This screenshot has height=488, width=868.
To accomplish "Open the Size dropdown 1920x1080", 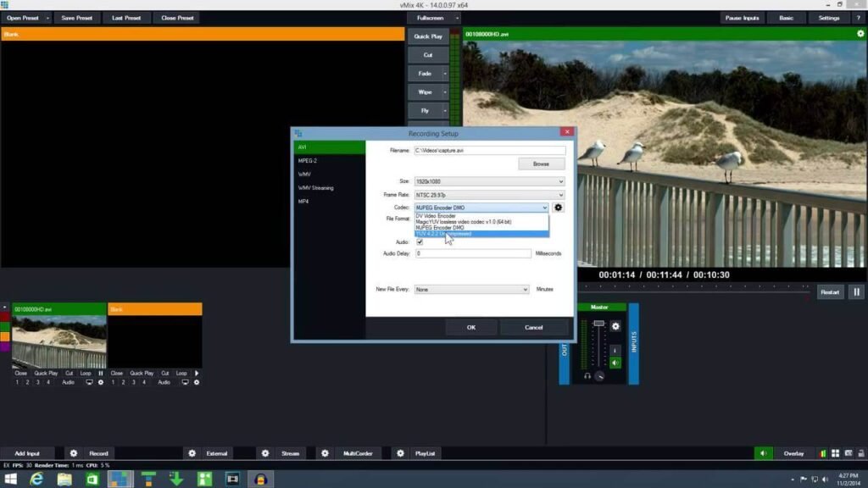I will (489, 181).
